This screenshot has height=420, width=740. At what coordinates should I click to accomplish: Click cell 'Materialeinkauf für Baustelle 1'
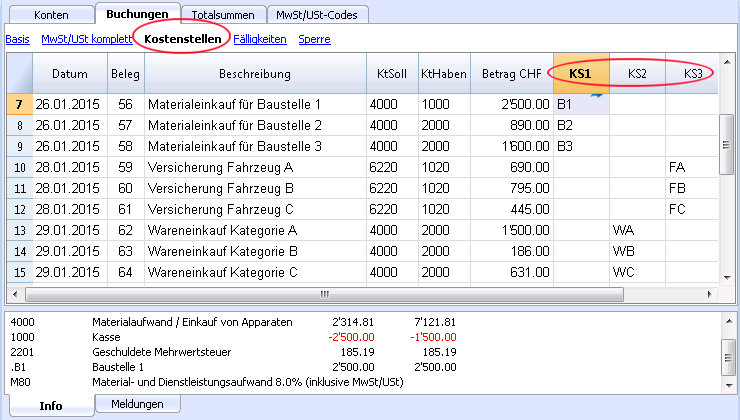[x=255, y=104]
